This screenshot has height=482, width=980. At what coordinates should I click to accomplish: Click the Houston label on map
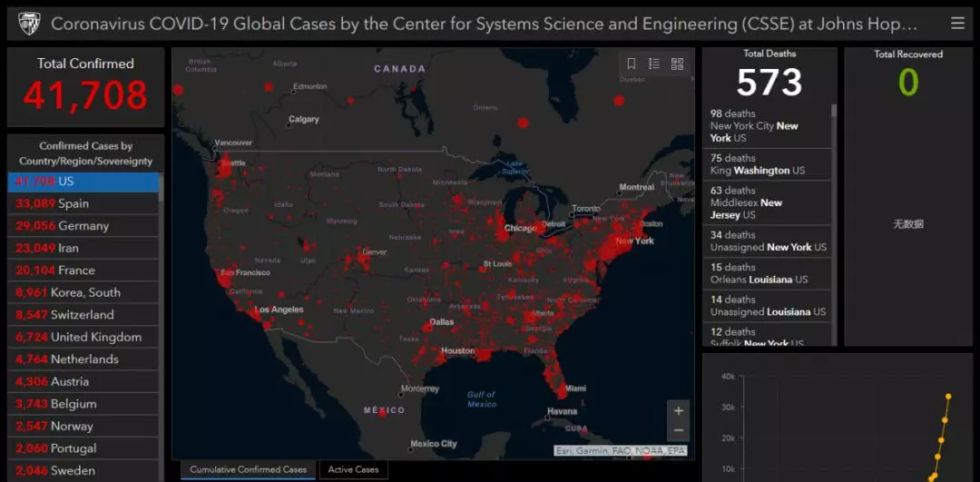pyautogui.click(x=458, y=350)
